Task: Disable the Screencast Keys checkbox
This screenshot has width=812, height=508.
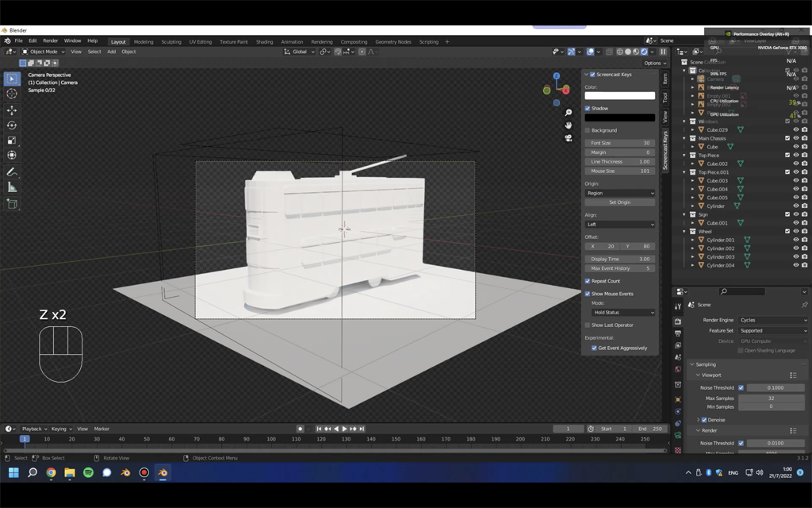Action: [592, 75]
